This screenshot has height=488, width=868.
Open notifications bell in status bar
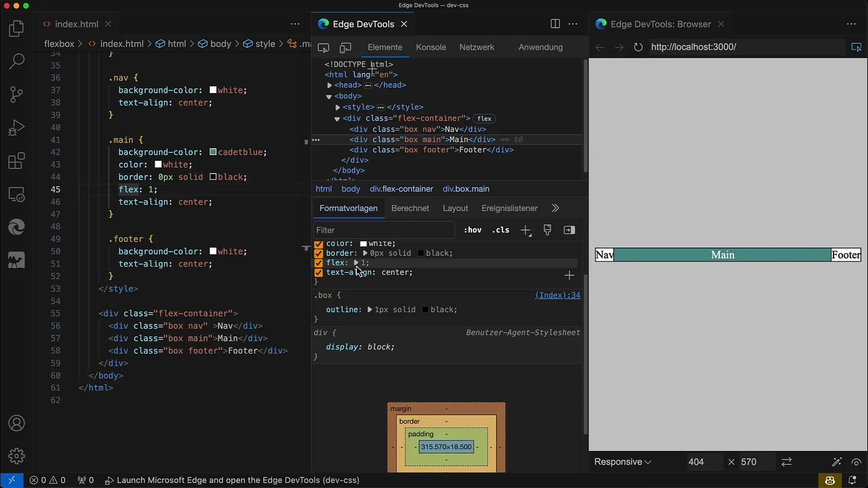[x=852, y=480]
